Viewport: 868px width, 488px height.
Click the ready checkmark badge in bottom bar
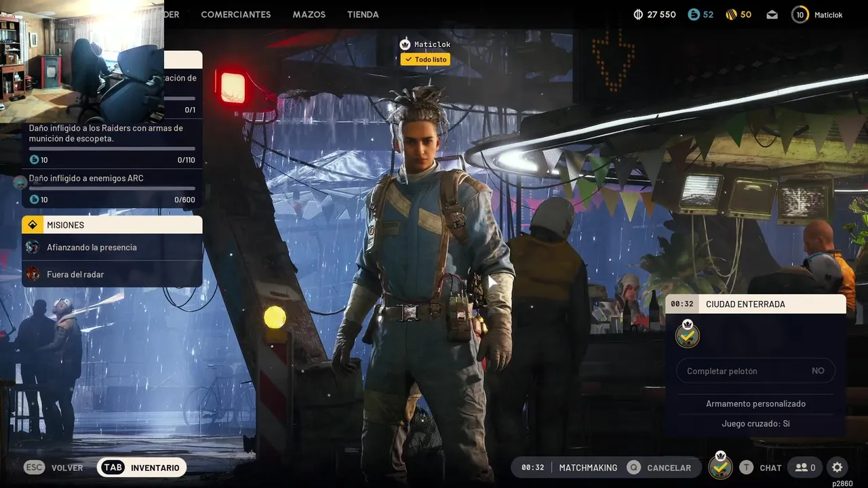click(x=720, y=466)
